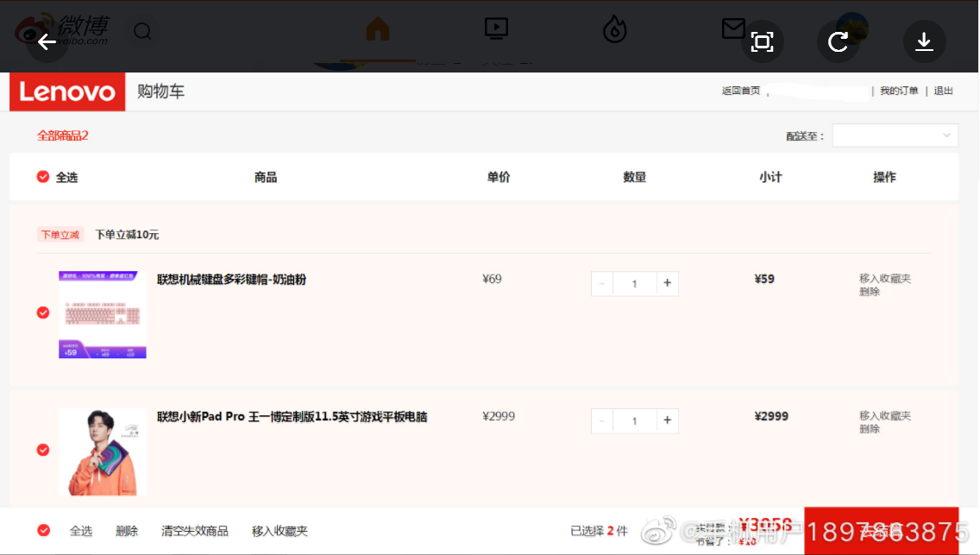980x555 pixels.
Task: Click the back arrow in viewer overlay
Action: tap(47, 42)
